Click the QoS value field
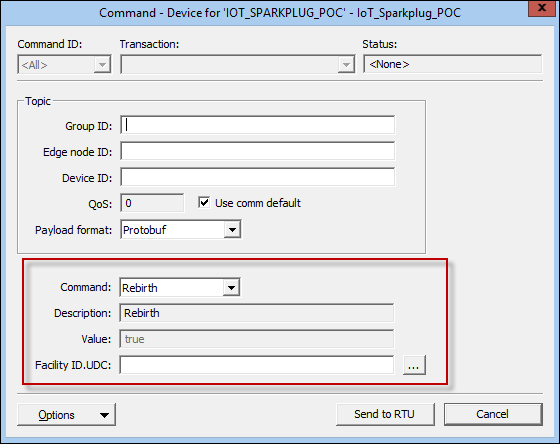Screen dimensions: 560x444 click(152, 203)
